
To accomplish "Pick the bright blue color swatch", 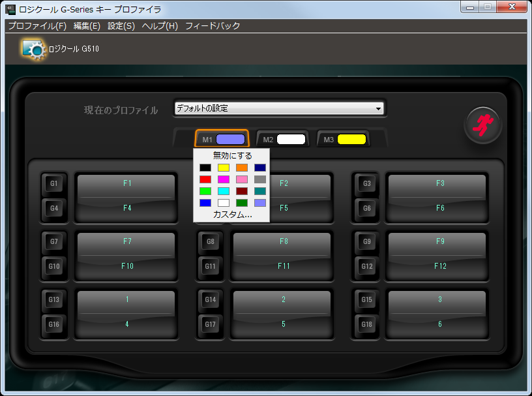I will pyautogui.click(x=205, y=203).
